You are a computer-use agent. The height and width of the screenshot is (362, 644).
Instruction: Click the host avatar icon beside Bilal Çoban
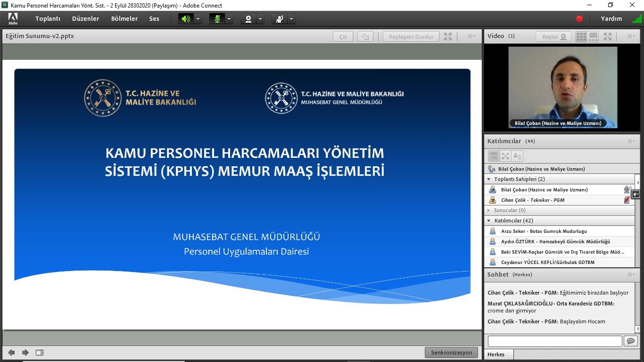pos(493,189)
